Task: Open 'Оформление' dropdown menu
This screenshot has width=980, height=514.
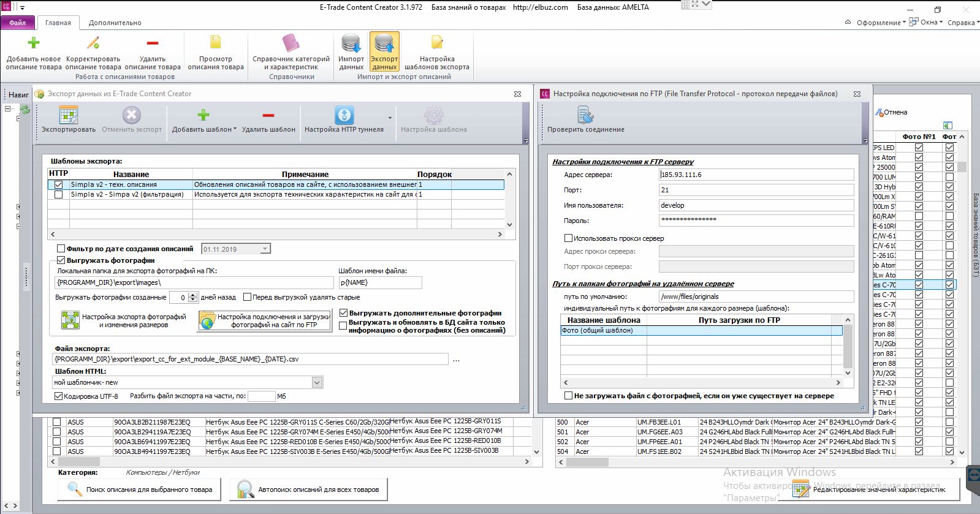Action: (x=882, y=23)
